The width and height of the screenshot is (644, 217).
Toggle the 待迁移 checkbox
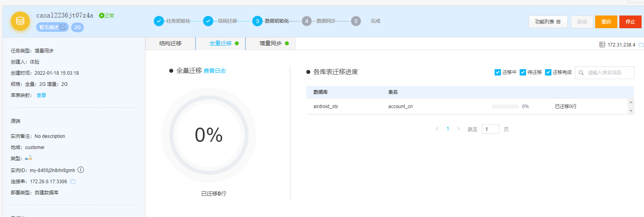pyautogui.click(x=523, y=72)
